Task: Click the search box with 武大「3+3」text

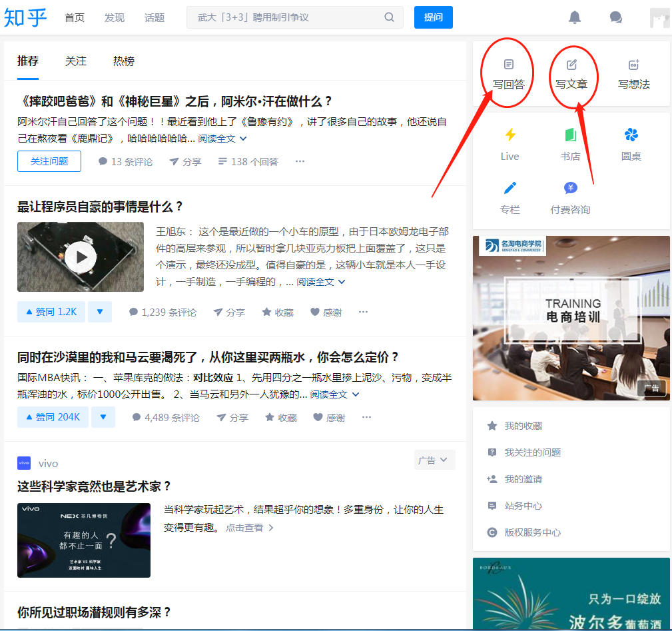Action: pos(286,17)
